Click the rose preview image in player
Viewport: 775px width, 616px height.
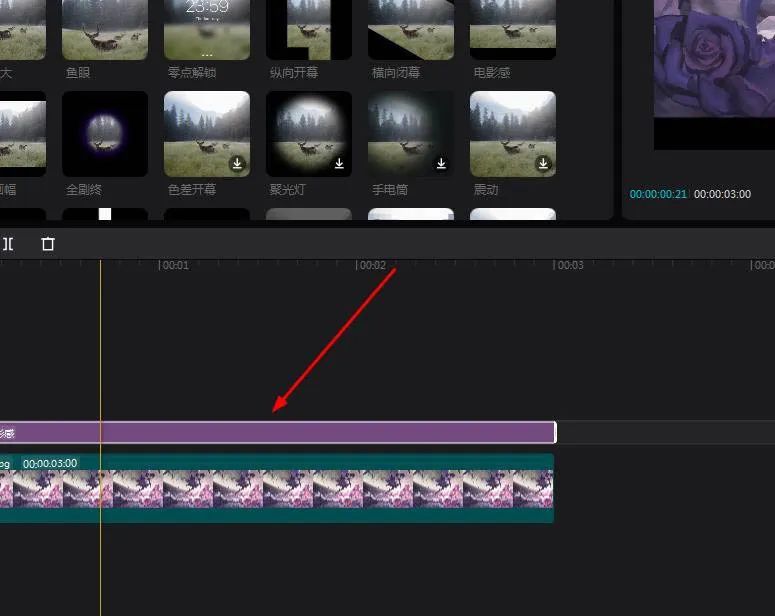[x=714, y=58]
